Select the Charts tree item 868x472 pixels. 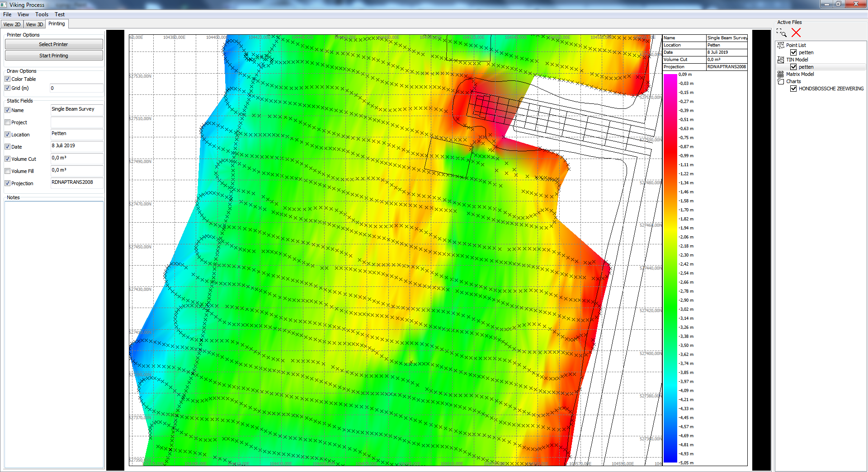793,81
